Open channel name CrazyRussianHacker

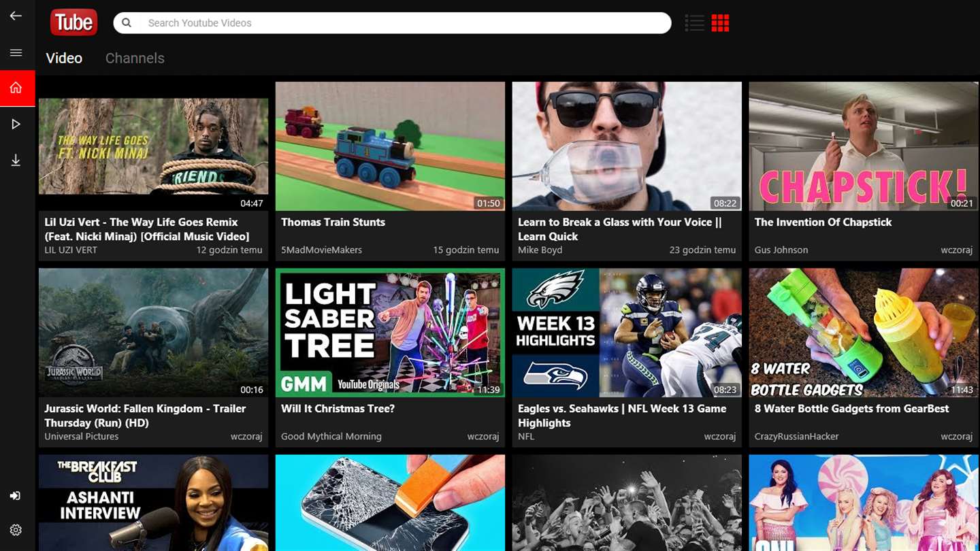pos(796,436)
